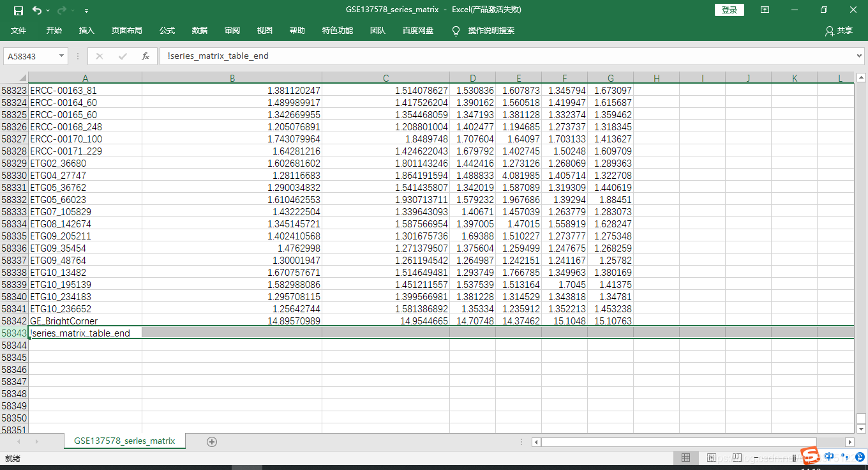Select column H header
Viewport: 868px width, 470px height.
coord(656,78)
